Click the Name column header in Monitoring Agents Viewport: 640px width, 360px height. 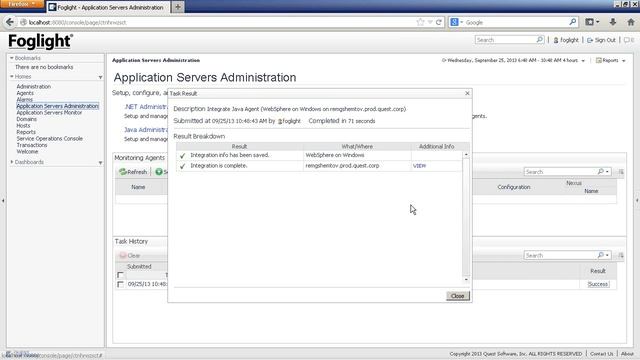tap(138, 187)
